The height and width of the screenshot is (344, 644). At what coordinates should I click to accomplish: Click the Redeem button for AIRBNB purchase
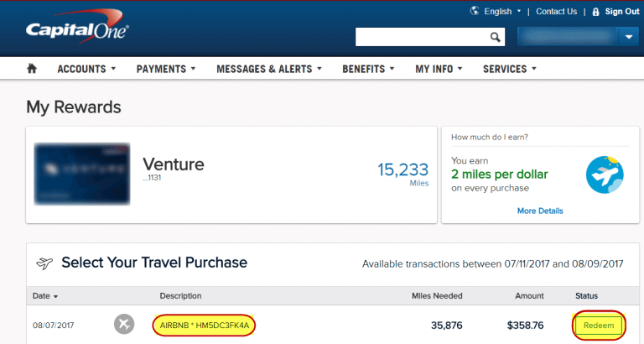pyautogui.click(x=599, y=326)
